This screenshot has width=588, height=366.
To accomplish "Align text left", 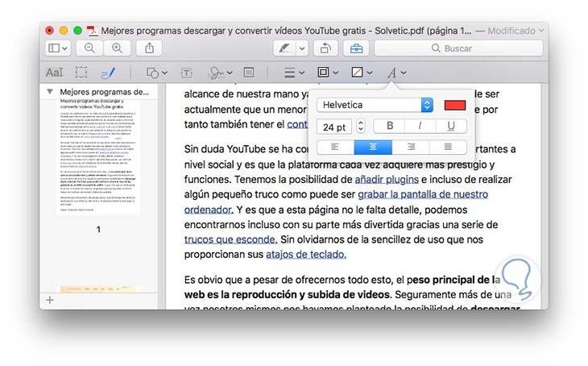I will [335, 148].
